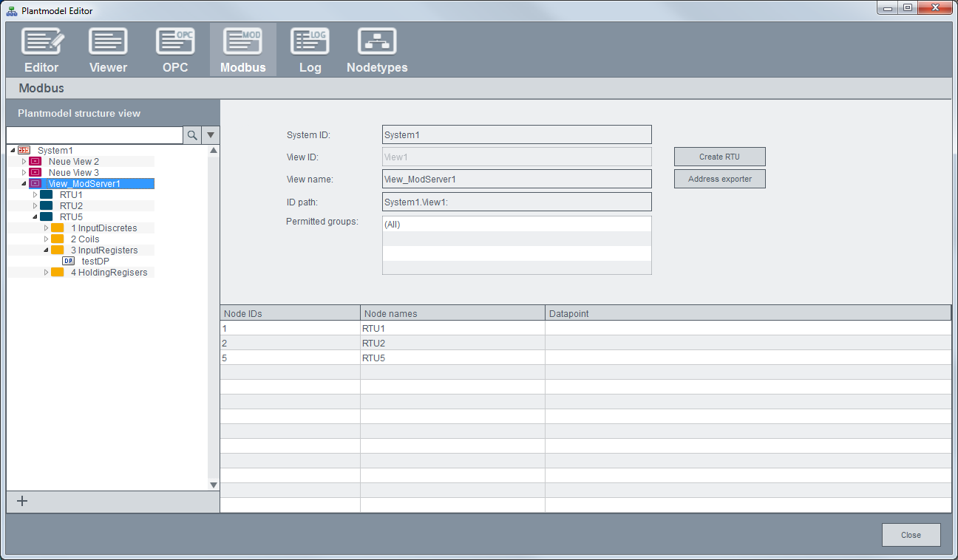Click the Datapoint column header
The width and height of the screenshot is (958, 560).
click(748, 313)
